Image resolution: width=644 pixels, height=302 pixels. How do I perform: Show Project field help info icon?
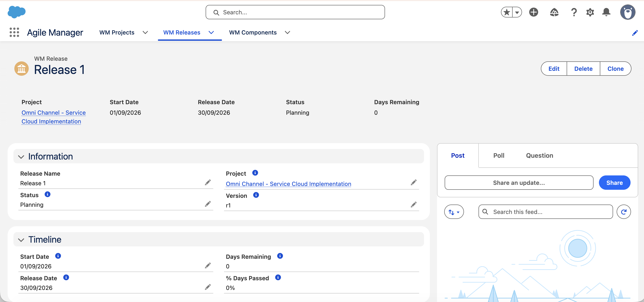click(255, 173)
